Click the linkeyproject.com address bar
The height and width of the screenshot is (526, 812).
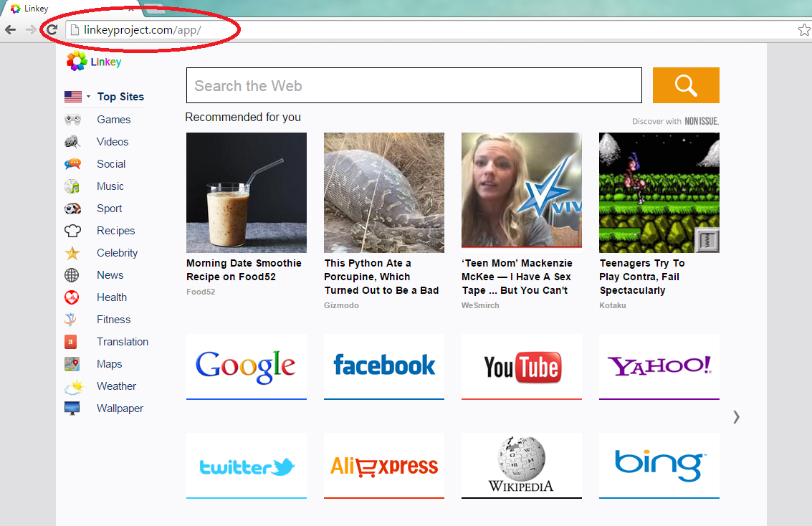point(430,30)
